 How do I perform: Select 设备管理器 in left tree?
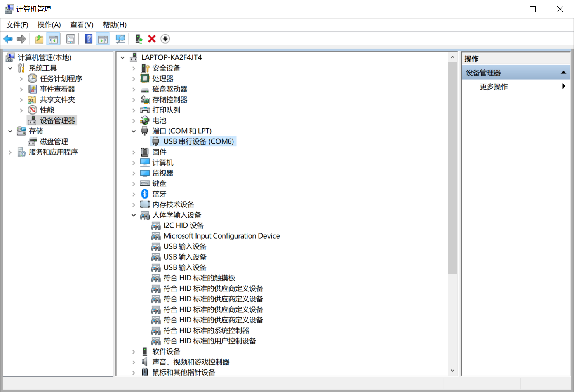coord(57,120)
